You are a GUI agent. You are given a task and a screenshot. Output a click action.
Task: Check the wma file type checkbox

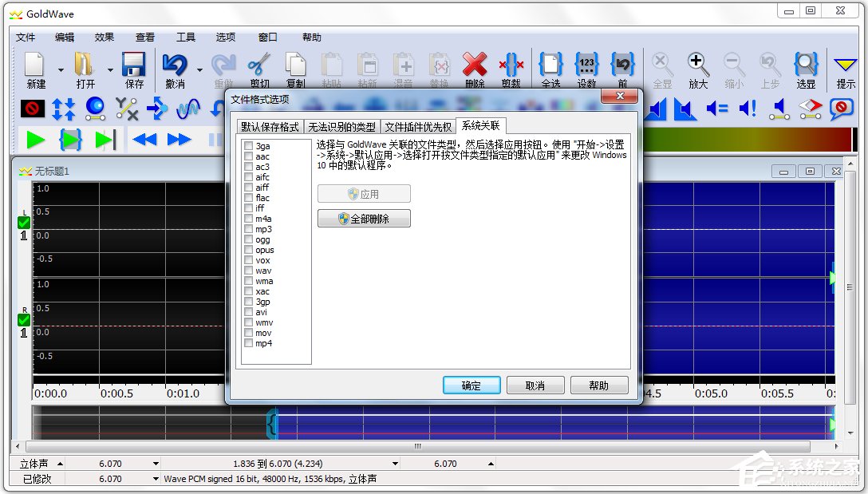[249, 282]
